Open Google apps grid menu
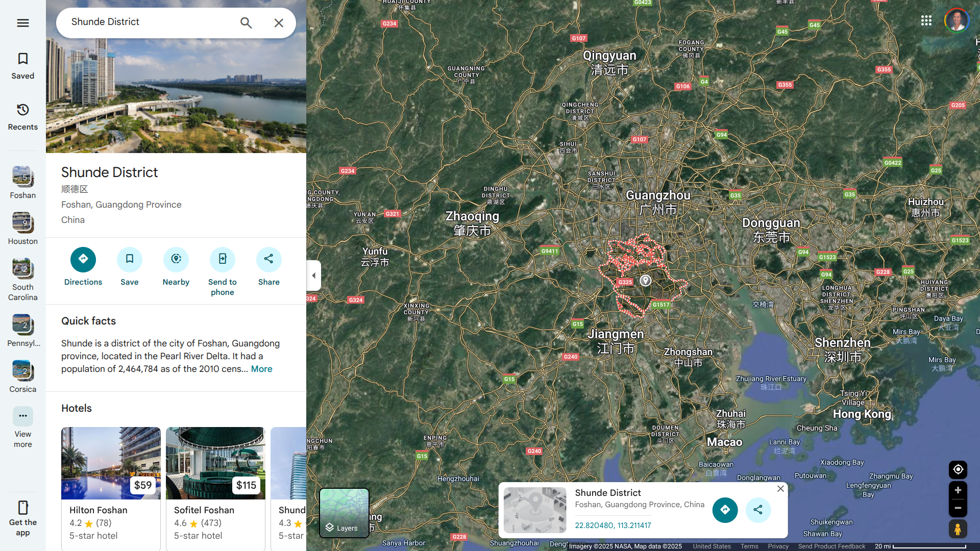This screenshot has height=551, width=980. (x=926, y=20)
